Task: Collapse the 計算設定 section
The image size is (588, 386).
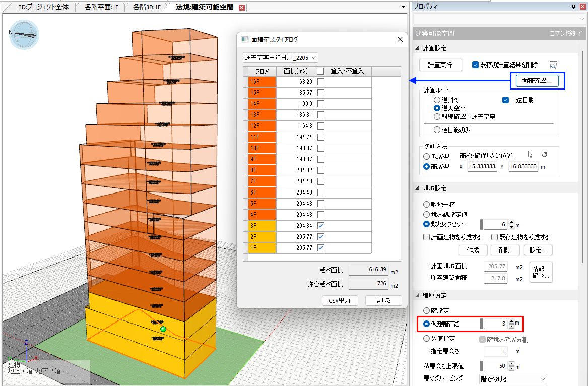Action: [417, 48]
